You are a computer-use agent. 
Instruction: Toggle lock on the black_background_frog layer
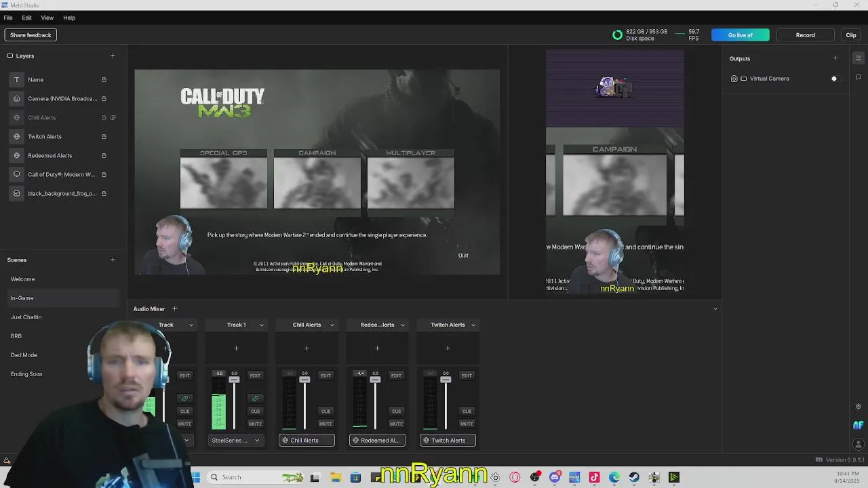tap(104, 194)
